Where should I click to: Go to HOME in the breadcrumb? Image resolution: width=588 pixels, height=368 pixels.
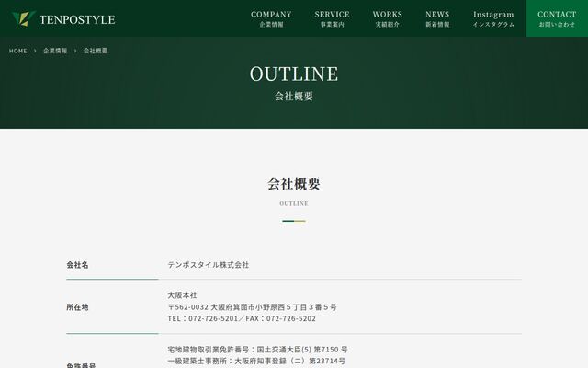(x=18, y=51)
